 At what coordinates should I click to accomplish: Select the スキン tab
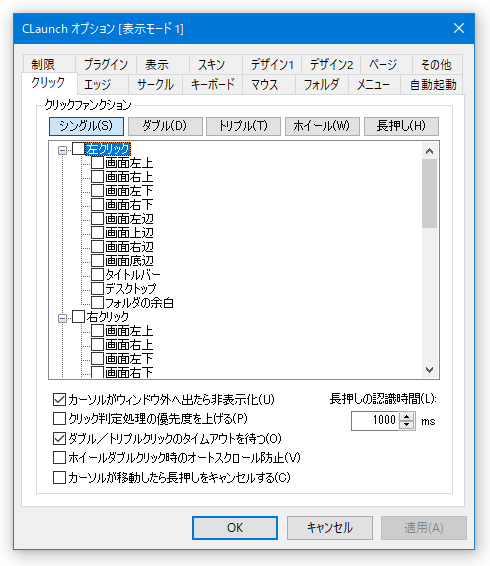point(216,65)
